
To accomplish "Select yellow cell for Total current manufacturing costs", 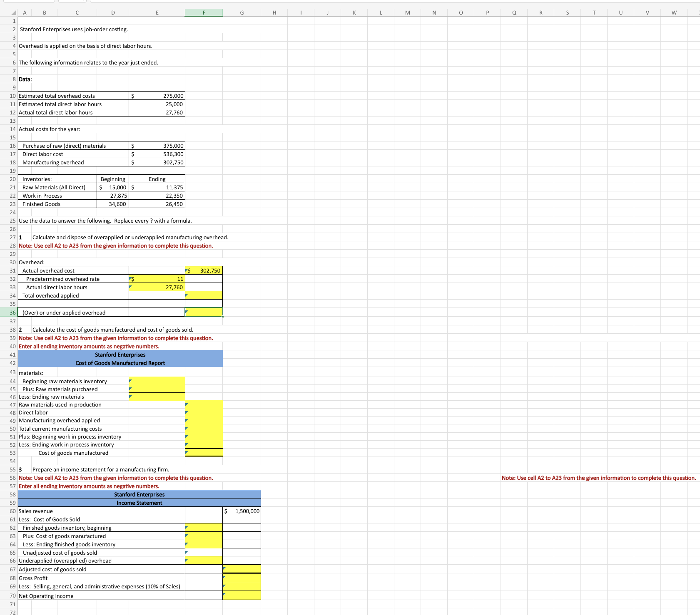I will click(204, 429).
